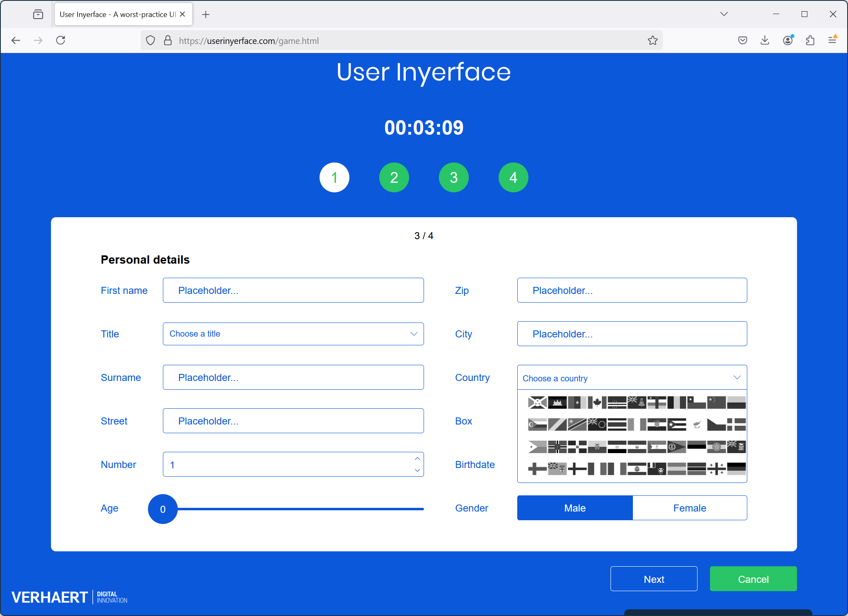Switch to step 2 circle
The image size is (848, 616).
394,177
